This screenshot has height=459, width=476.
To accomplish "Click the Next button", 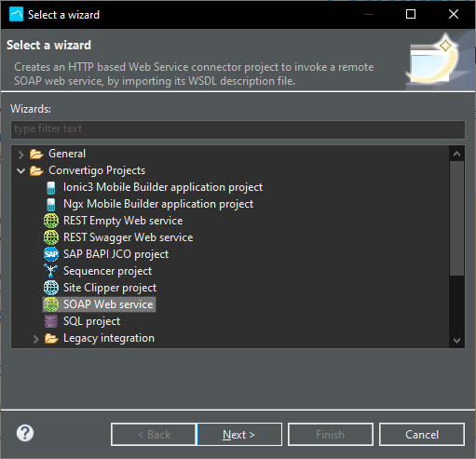I will click(x=239, y=435).
